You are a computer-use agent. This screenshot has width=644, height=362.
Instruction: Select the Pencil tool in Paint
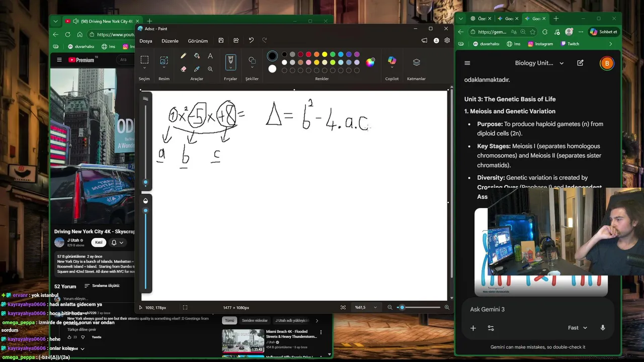click(x=183, y=56)
